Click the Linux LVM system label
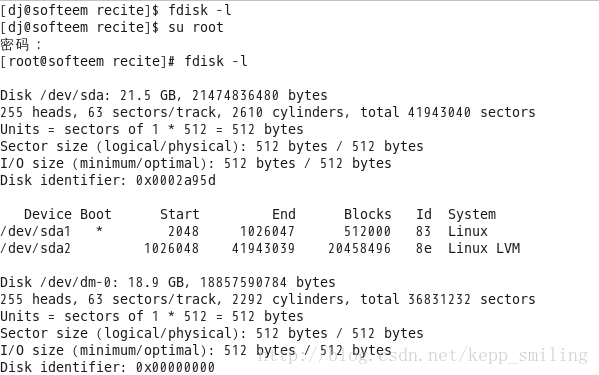 tap(484, 249)
